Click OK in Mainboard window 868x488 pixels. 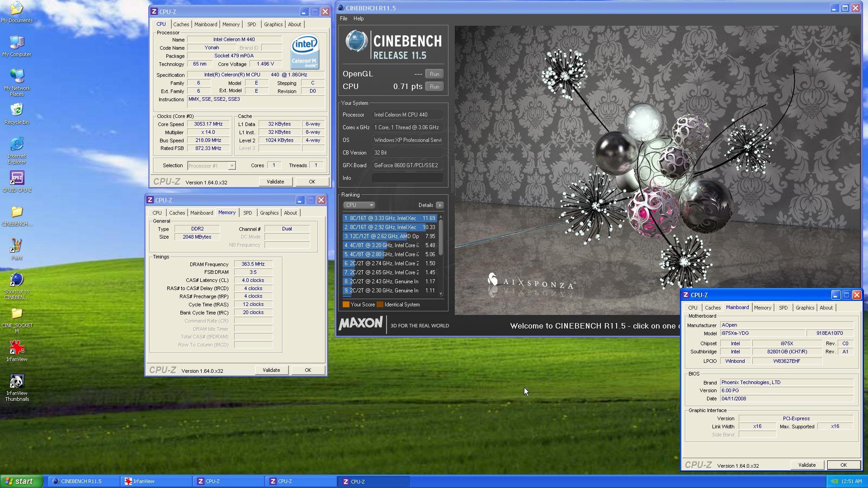click(x=844, y=465)
